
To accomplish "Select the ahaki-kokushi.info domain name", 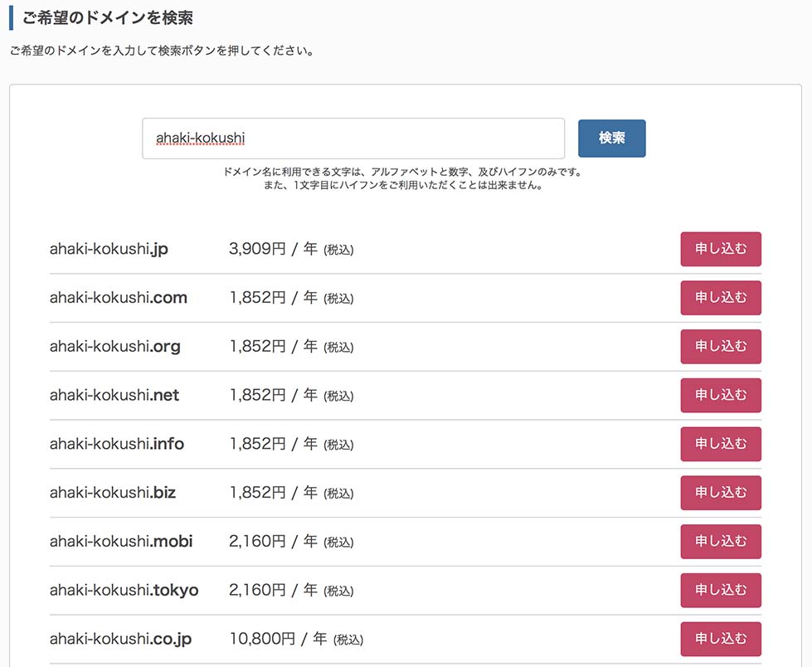I will point(117,445).
